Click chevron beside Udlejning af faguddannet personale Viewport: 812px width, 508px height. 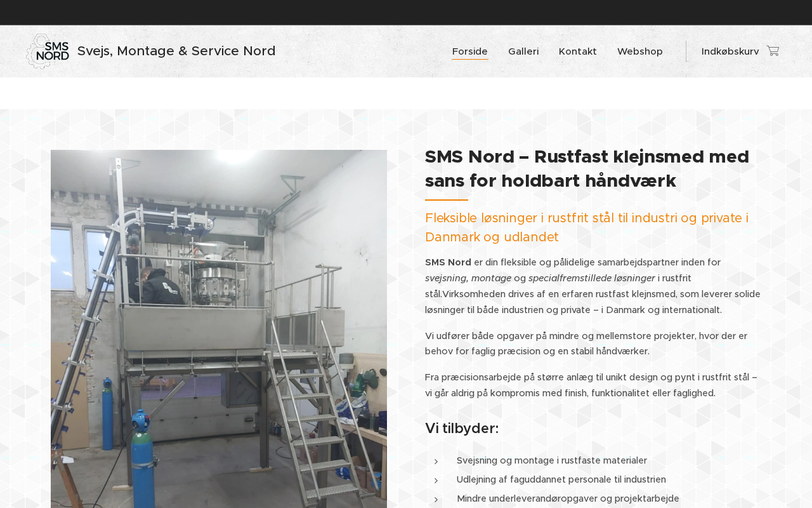point(436,481)
